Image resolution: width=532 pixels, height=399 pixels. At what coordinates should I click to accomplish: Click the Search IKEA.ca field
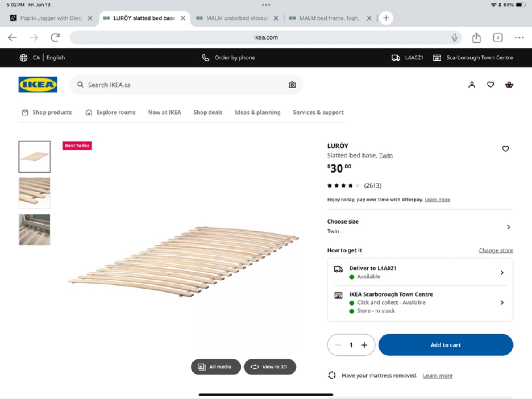point(186,85)
